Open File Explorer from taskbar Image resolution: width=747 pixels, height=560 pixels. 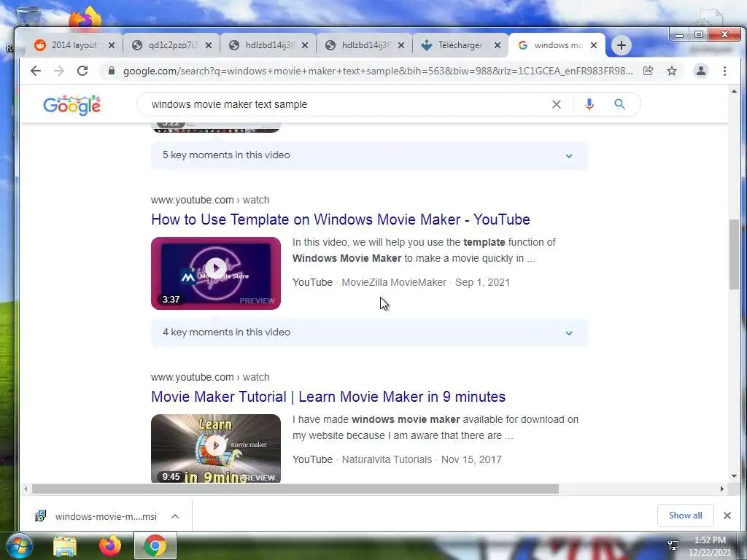pyautogui.click(x=65, y=546)
